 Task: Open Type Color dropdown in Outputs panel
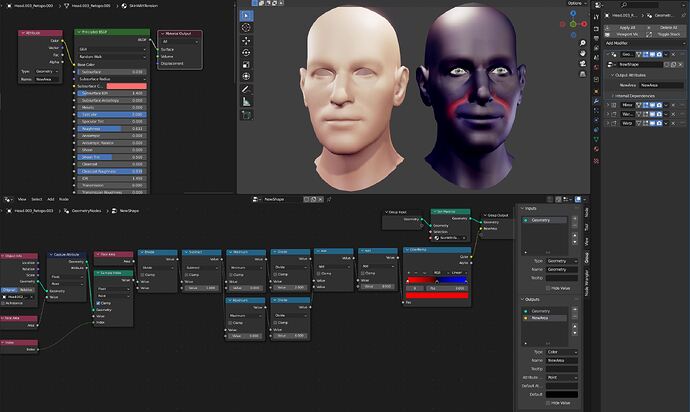point(562,352)
